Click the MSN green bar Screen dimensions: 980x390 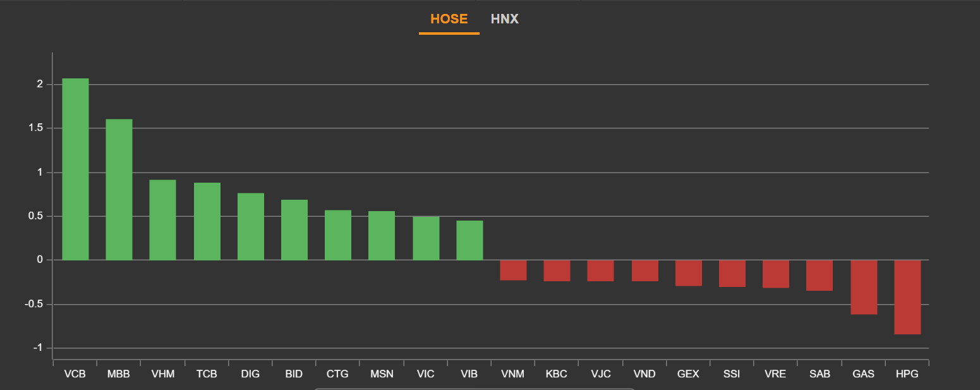click(x=382, y=236)
